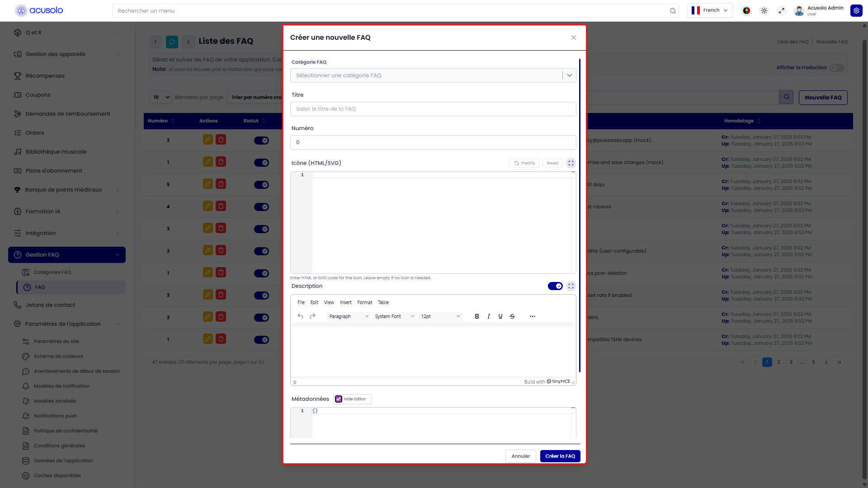Click the Undo arrow in editor toolbar
Image resolution: width=868 pixels, height=488 pixels.
pos(301,316)
